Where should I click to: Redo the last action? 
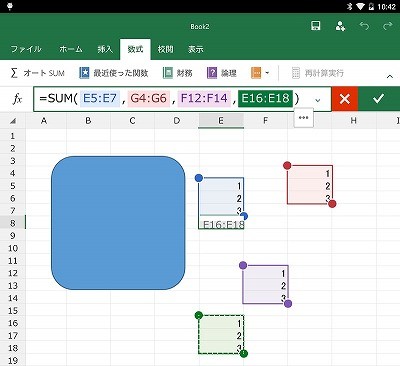[x=388, y=26]
